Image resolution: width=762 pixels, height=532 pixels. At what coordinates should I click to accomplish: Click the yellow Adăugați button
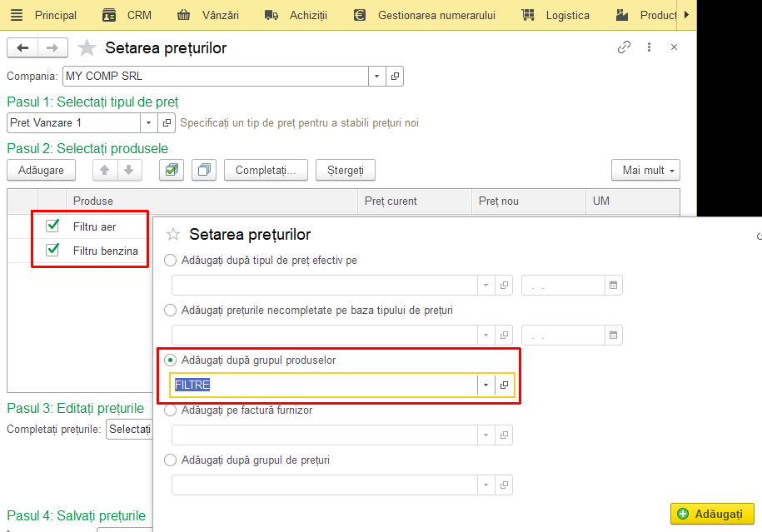[712, 514]
